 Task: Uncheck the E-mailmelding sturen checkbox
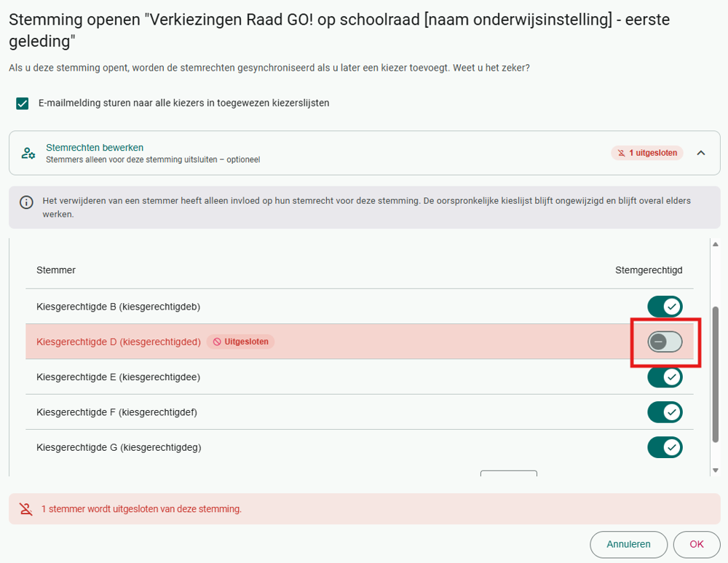point(23,103)
